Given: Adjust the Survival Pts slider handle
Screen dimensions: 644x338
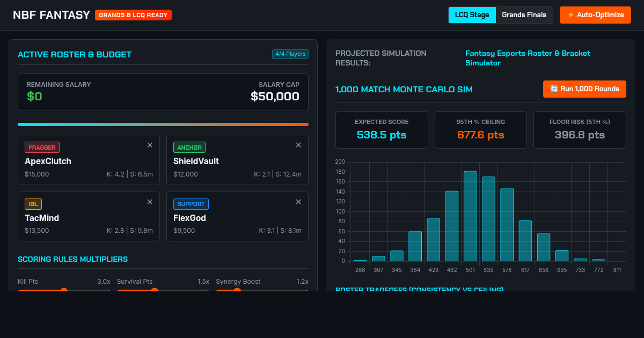Looking at the screenshot, I should coord(155,290).
